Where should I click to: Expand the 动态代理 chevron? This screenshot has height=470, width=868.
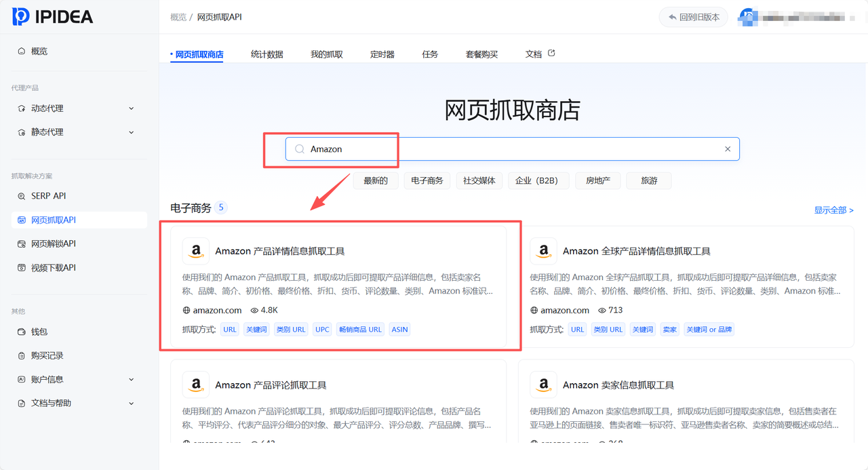pos(132,109)
